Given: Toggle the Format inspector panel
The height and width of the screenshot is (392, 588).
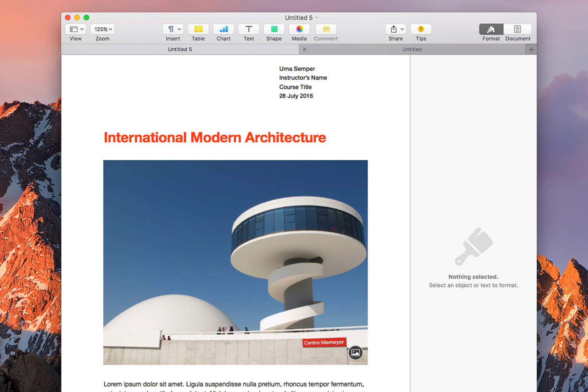Looking at the screenshot, I should point(491,32).
